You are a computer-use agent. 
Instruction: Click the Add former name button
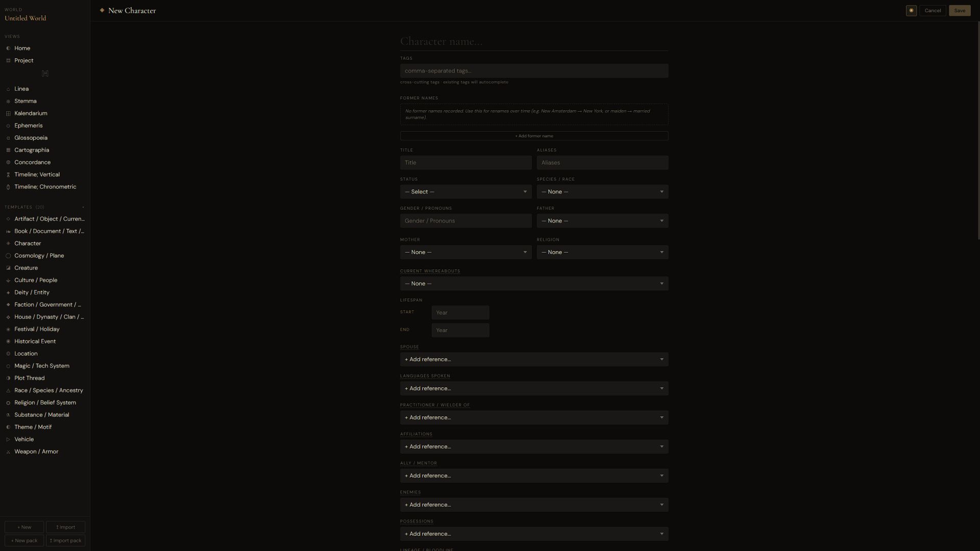(x=534, y=136)
